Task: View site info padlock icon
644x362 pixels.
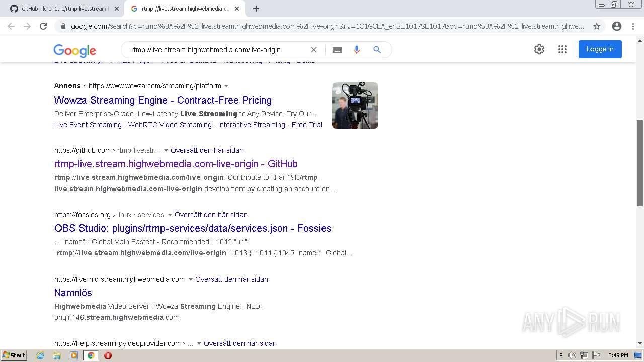Action: 63,26
